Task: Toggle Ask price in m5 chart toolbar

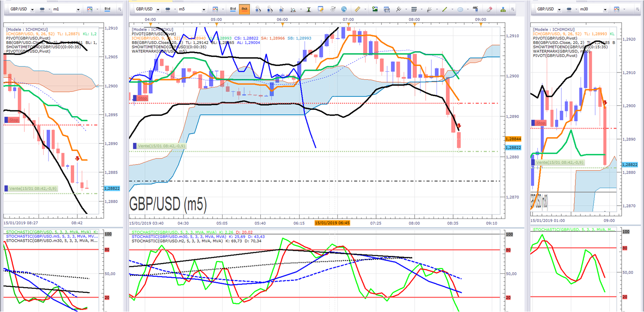Action: [244, 9]
